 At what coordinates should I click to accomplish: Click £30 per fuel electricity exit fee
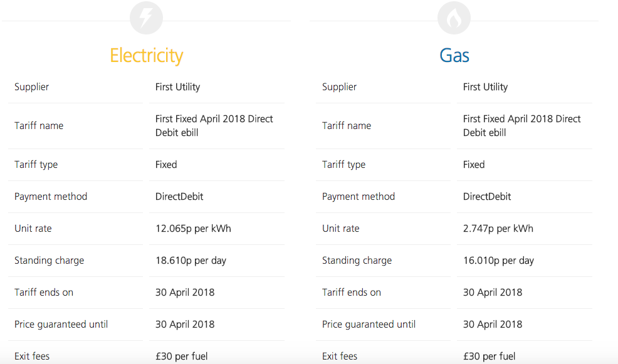[x=181, y=356]
